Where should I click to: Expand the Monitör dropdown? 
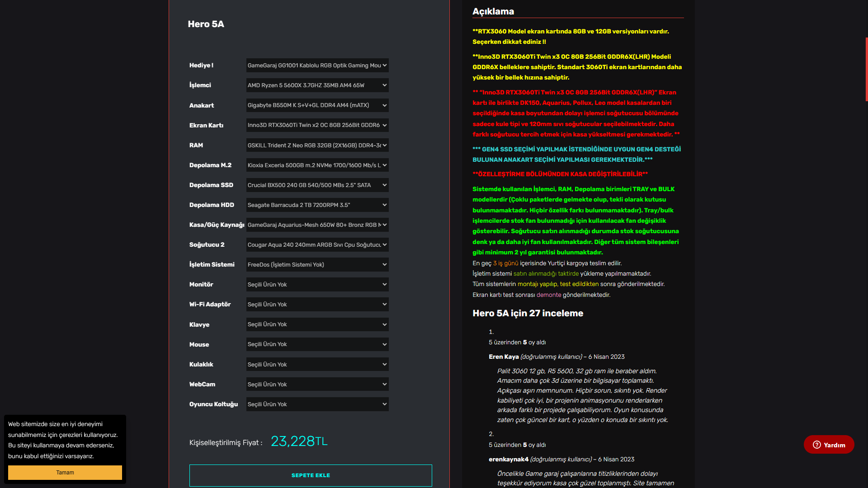(317, 284)
